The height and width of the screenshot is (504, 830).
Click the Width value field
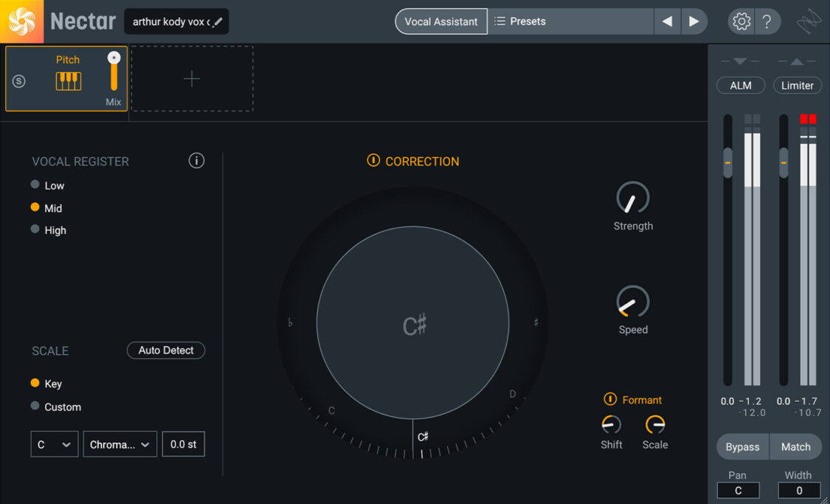pyautogui.click(x=798, y=490)
